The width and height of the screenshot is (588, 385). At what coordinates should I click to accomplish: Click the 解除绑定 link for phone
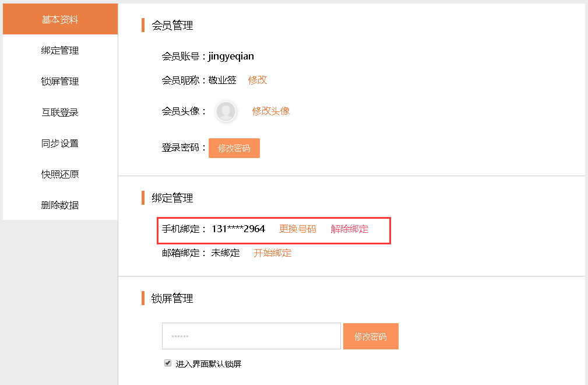tap(350, 229)
